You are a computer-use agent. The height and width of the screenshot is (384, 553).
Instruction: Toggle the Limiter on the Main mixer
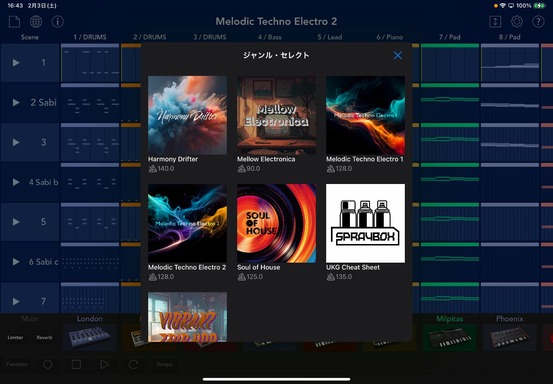(15, 337)
